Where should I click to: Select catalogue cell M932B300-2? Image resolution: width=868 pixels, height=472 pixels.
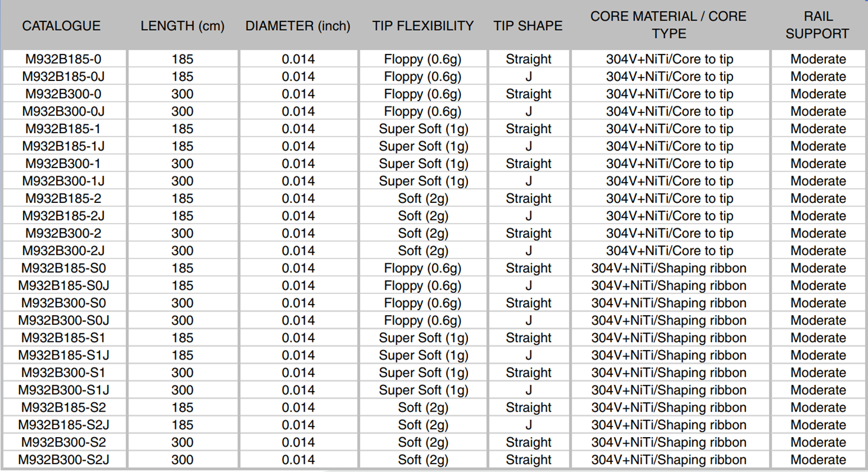pyautogui.click(x=64, y=233)
